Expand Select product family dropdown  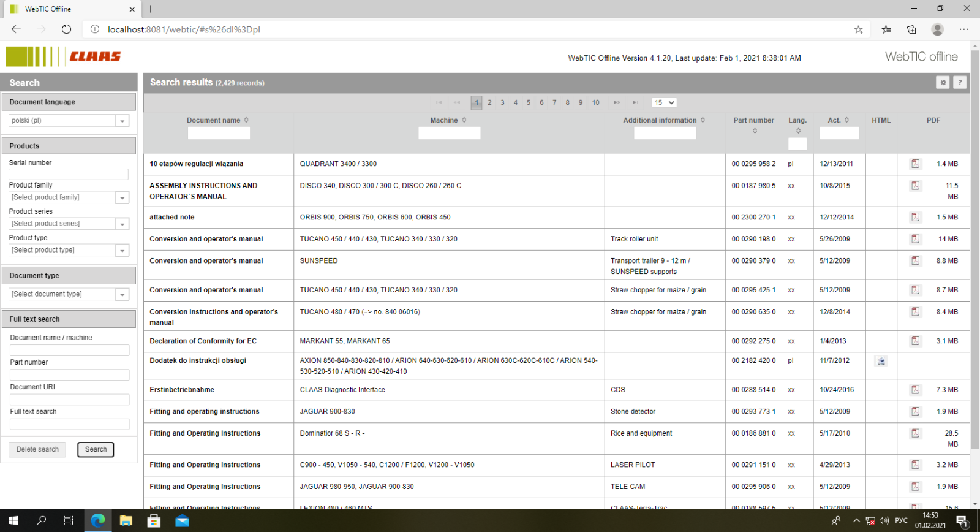(123, 197)
